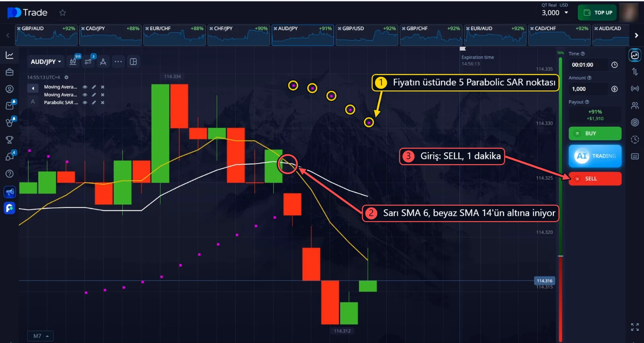Open chart time settings gear icon

tap(66, 77)
